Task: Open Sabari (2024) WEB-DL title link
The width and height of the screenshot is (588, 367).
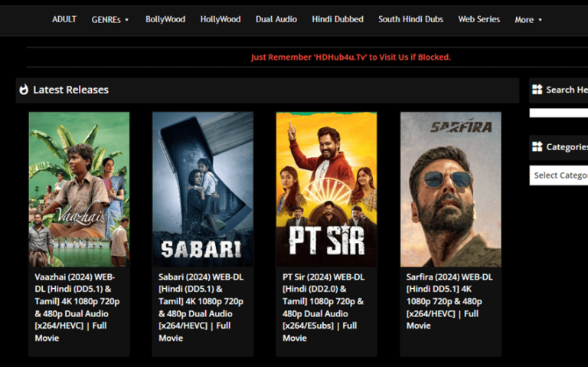Action: click(201, 307)
